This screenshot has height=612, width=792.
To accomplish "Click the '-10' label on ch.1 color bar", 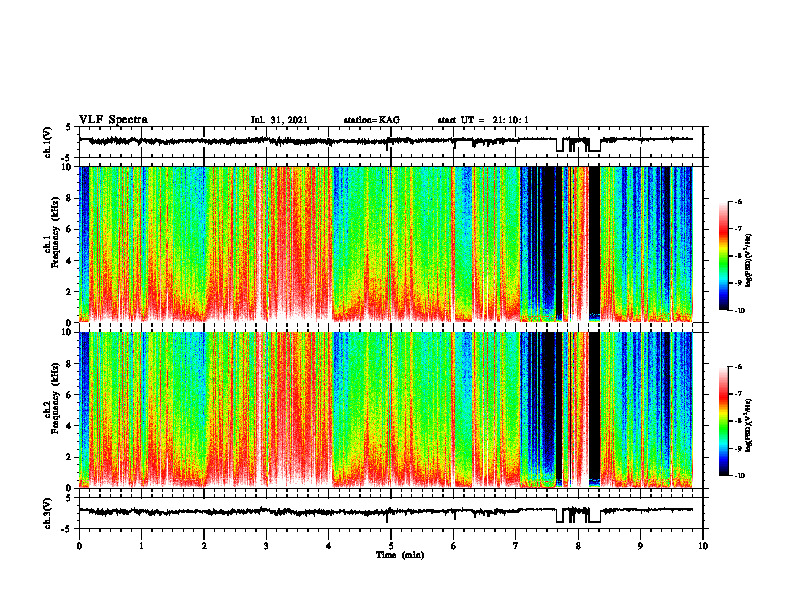I will point(739,311).
